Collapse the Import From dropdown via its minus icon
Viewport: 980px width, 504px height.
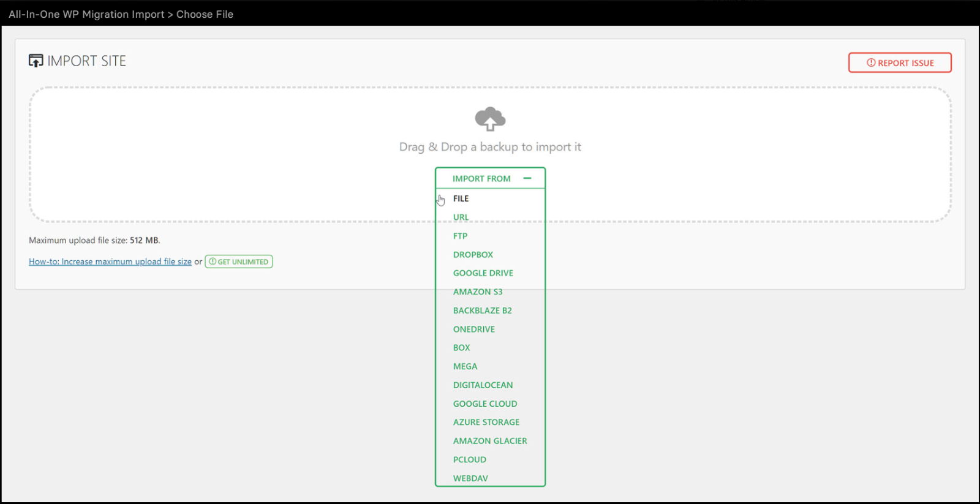click(x=527, y=178)
